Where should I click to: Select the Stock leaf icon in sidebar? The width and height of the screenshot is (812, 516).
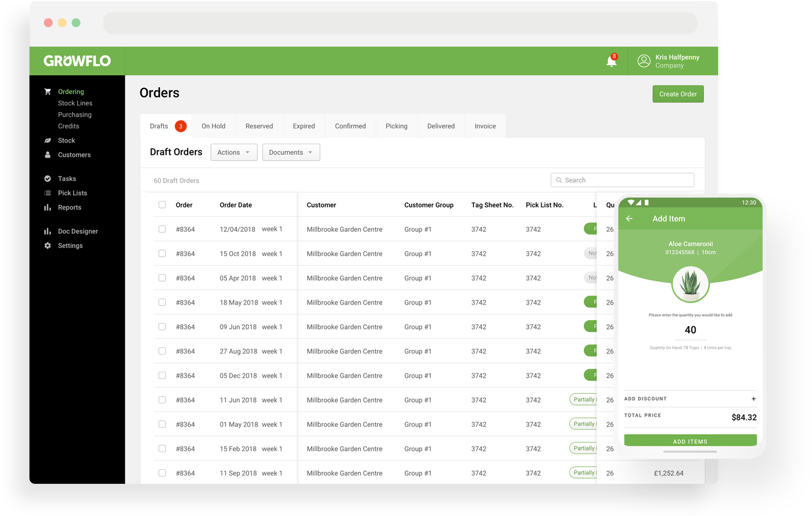[48, 140]
